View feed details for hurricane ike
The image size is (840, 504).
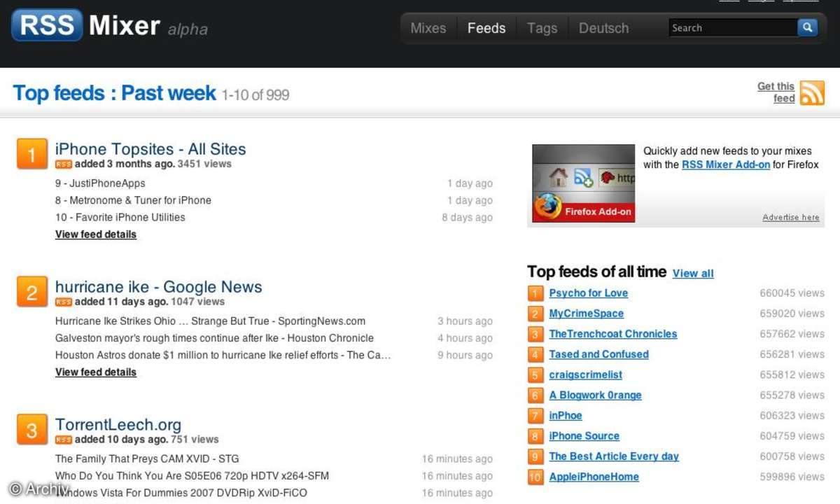tap(96, 372)
